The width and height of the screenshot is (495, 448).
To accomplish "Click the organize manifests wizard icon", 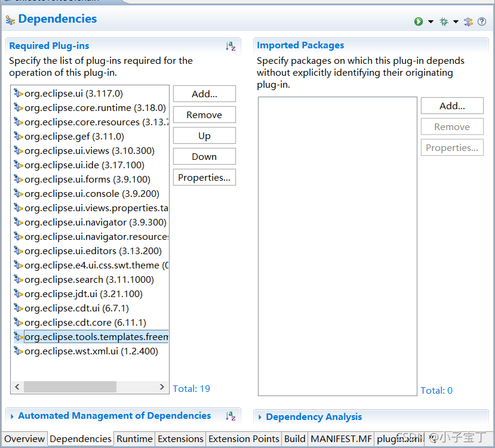I will (468, 21).
